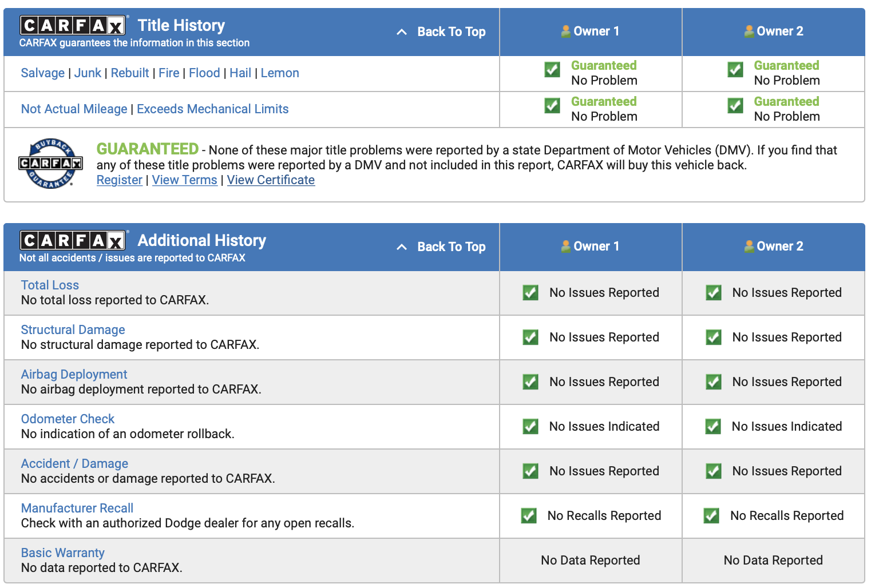Click Owner 2 check mark for Manufacturer Recall
The width and height of the screenshot is (871, 588).
[711, 516]
